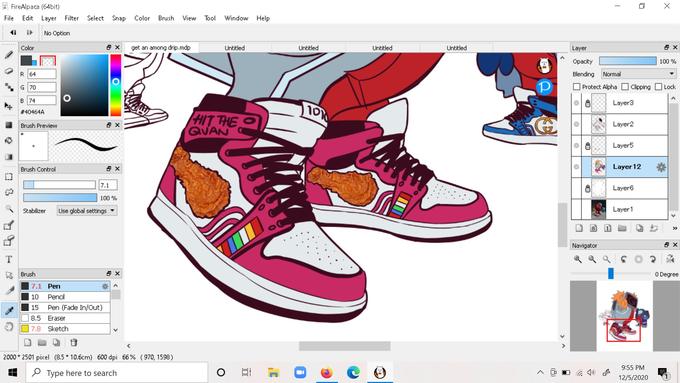The width and height of the screenshot is (680, 383).
Task: Select the Eraser tool in left toolbar
Action: [9, 71]
